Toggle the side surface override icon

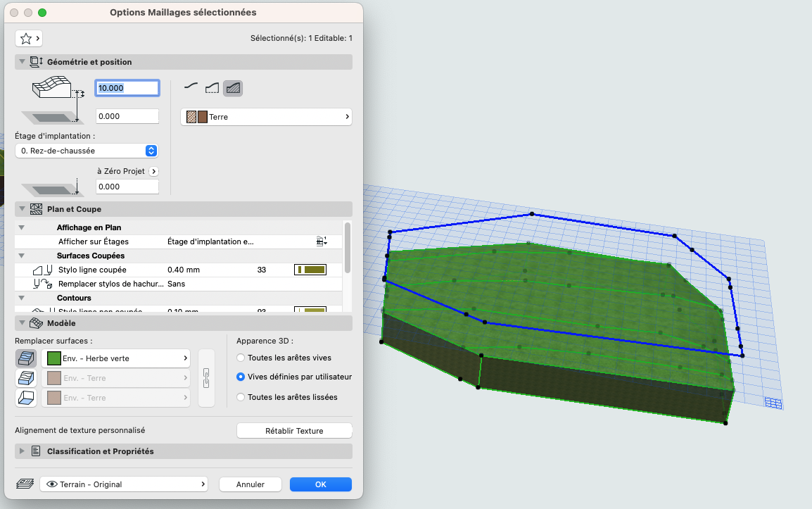[26, 378]
